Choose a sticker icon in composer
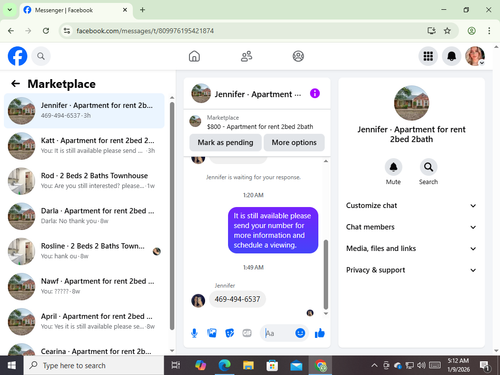500x375 pixels. tap(229, 333)
